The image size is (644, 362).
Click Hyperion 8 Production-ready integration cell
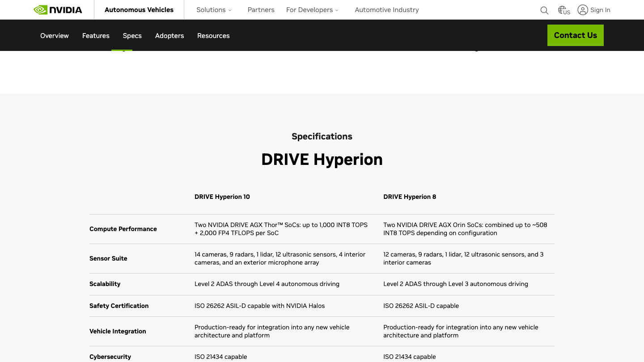point(461,331)
